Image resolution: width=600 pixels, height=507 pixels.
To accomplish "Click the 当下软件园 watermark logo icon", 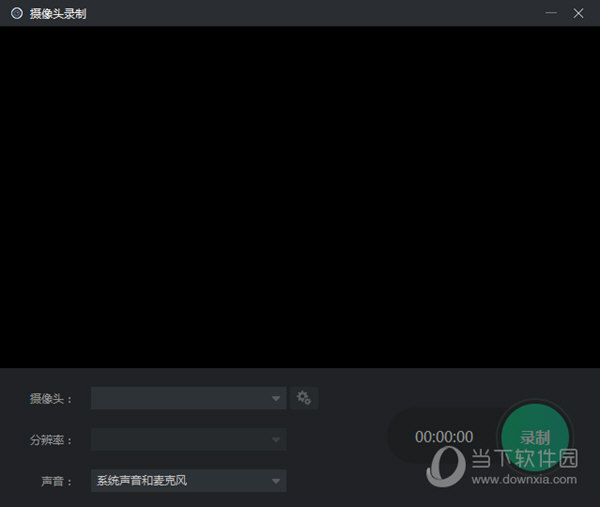I will (x=446, y=465).
